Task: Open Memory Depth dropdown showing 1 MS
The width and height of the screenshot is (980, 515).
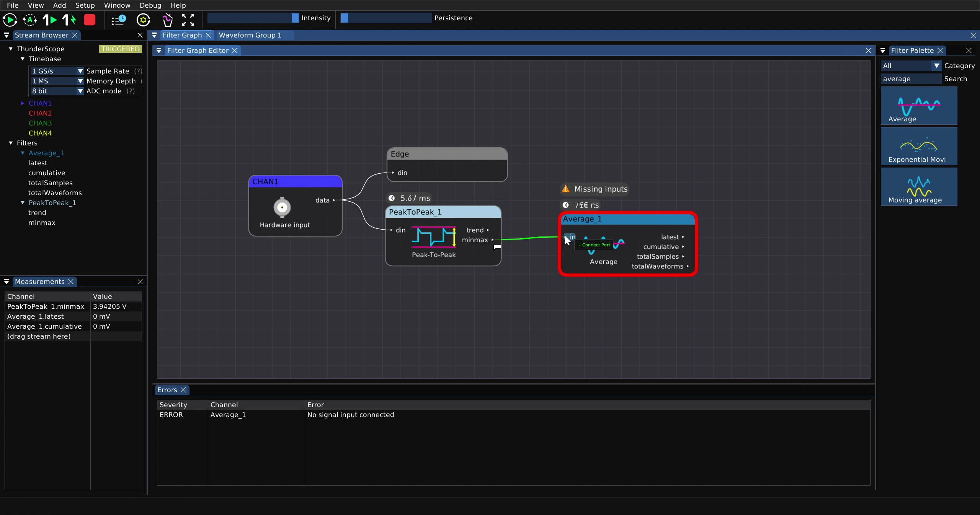Action: [57, 81]
